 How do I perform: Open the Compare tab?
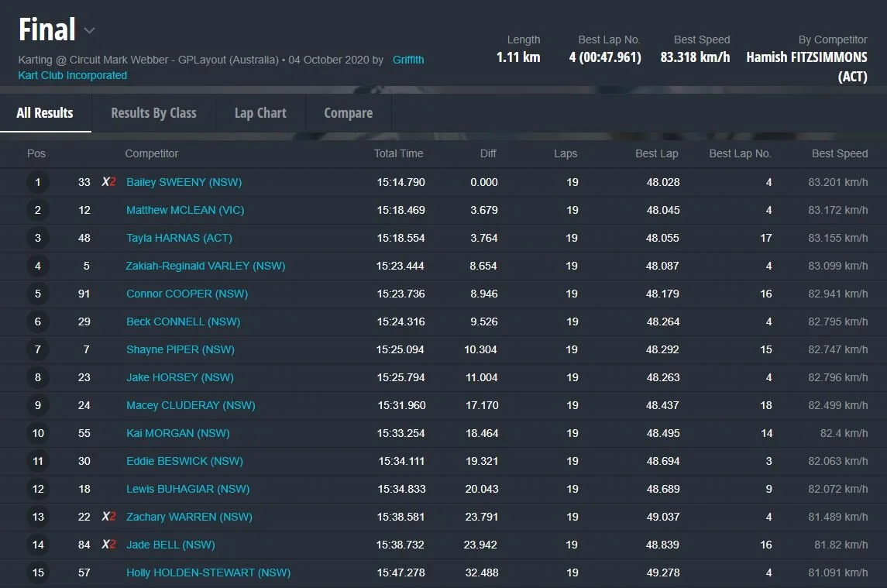pos(349,113)
